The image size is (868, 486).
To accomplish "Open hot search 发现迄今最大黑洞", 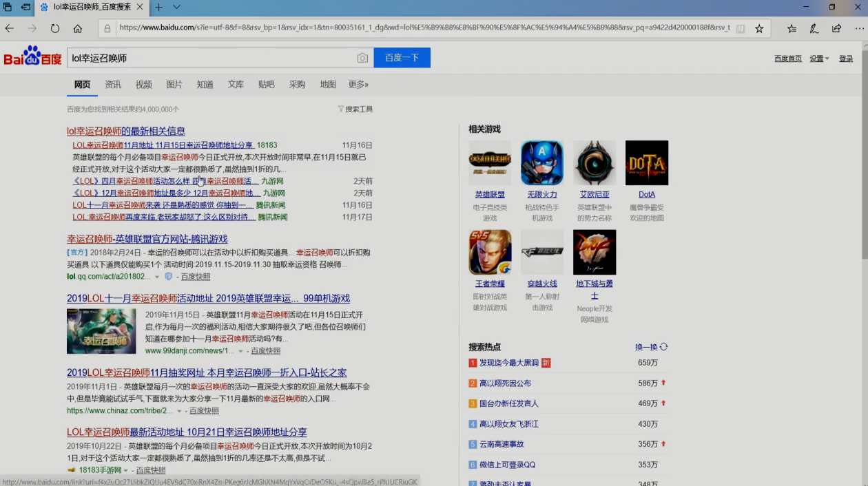I will click(509, 363).
